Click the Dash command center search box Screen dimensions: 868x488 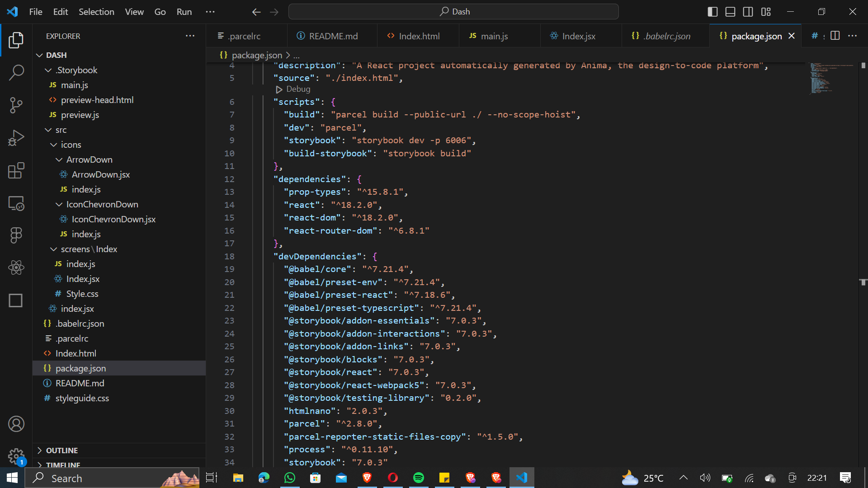[453, 12]
